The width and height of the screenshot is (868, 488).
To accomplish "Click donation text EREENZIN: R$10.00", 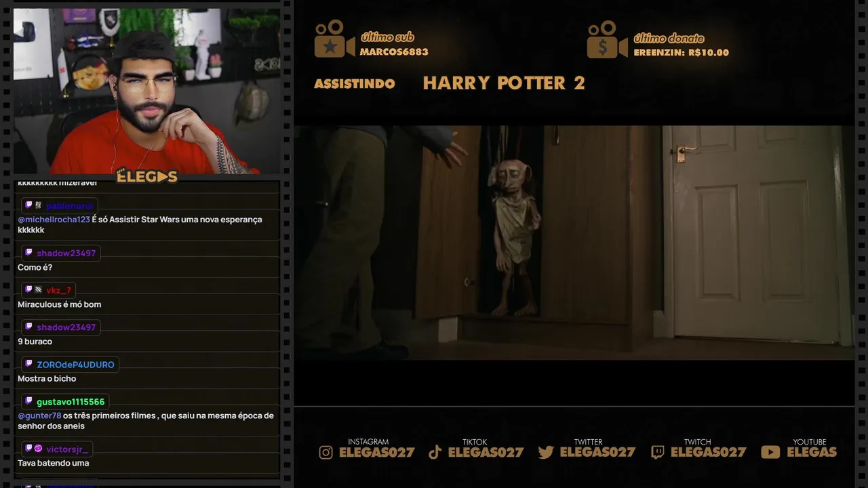I will point(682,53).
